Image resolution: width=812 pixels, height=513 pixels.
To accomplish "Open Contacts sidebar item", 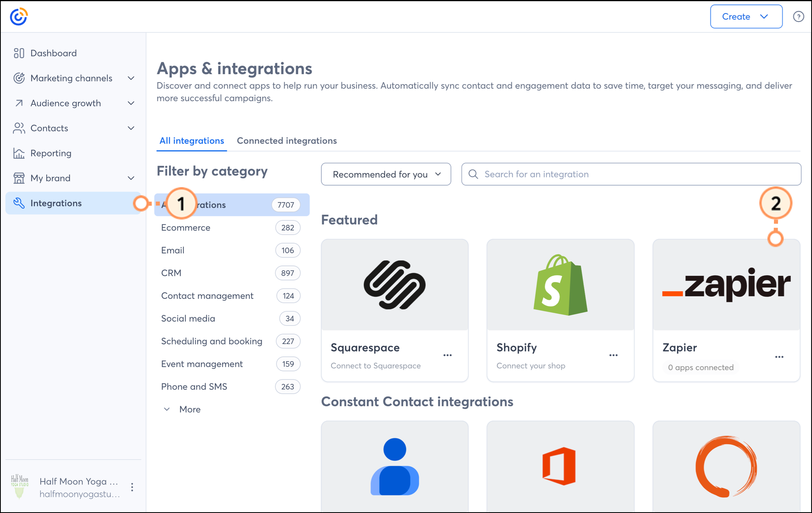I will (73, 128).
